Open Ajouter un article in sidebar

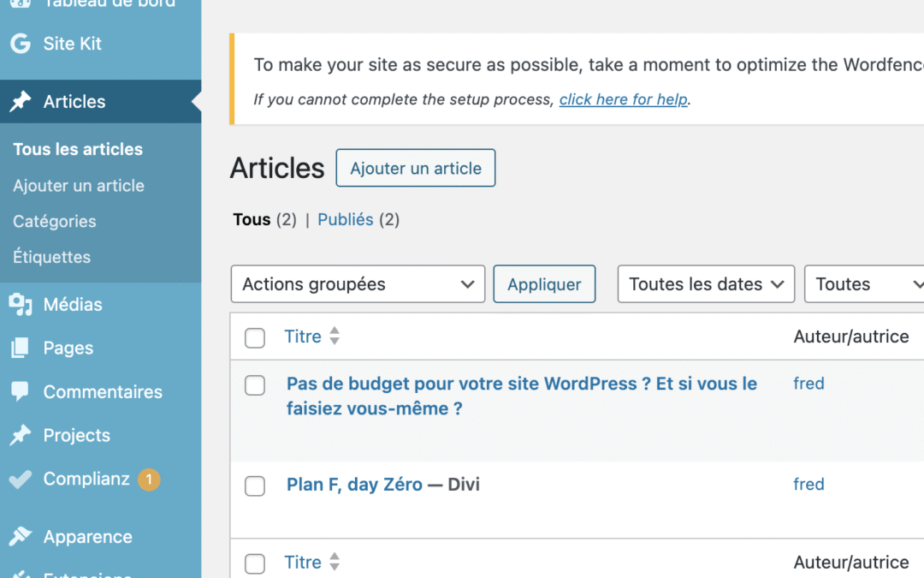(79, 186)
